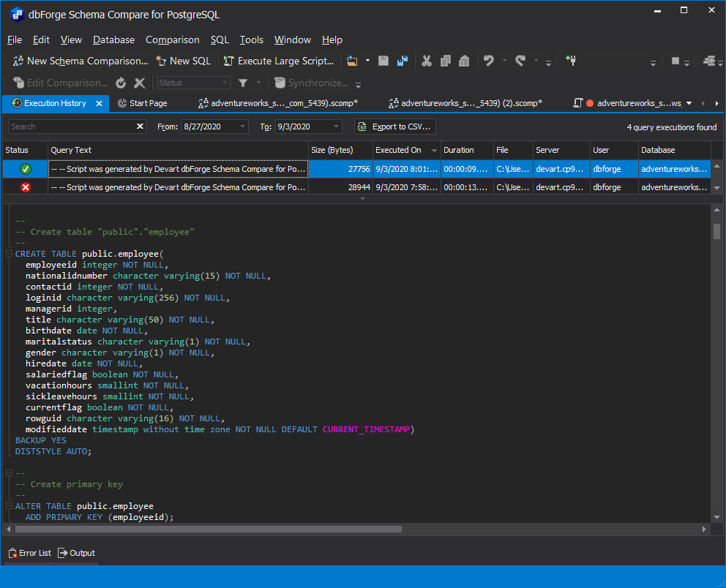The height and width of the screenshot is (588, 726).
Task: Click the Save All icon
Action: tap(403, 61)
